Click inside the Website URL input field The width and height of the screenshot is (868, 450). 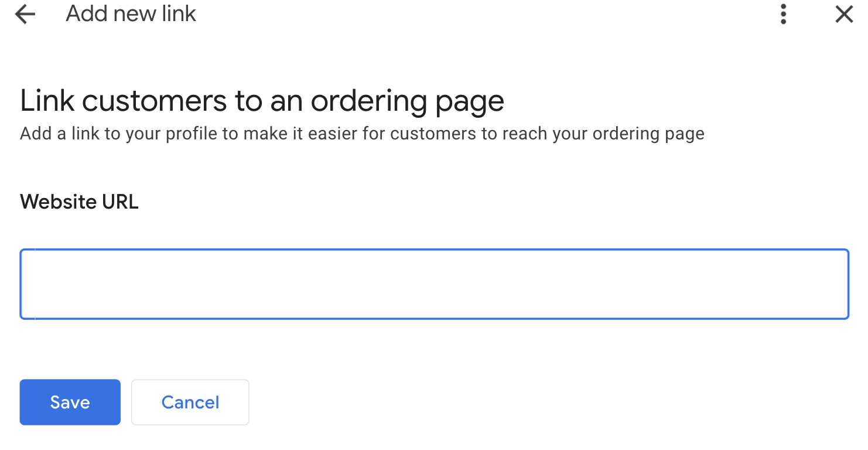(x=434, y=284)
